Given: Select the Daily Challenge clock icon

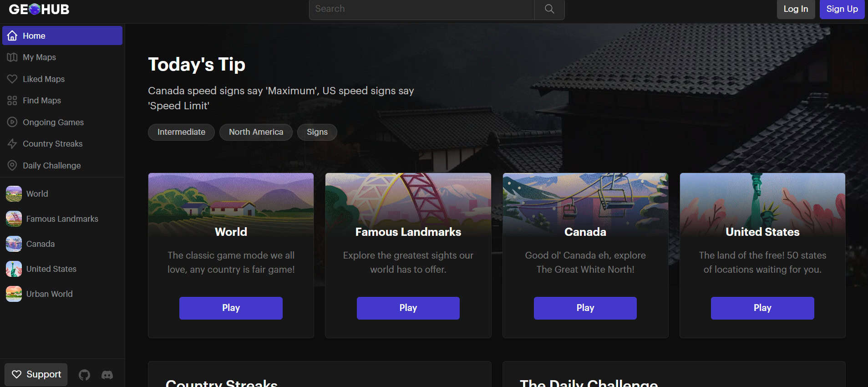Looking at the screenshot, I should tap(12, 165).
